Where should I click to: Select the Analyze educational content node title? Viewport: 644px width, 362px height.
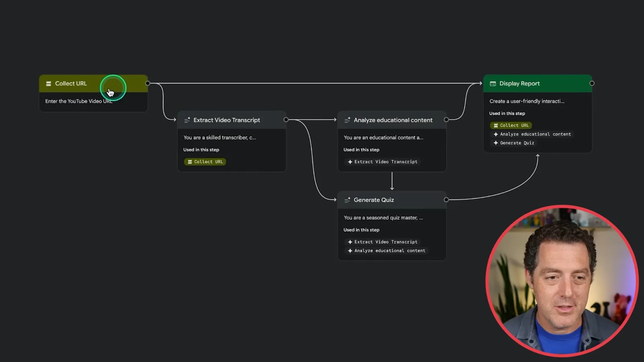[393, 120]
